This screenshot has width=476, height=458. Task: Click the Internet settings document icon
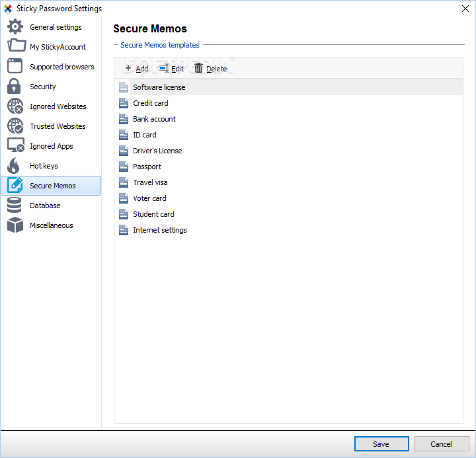point(123,230)
